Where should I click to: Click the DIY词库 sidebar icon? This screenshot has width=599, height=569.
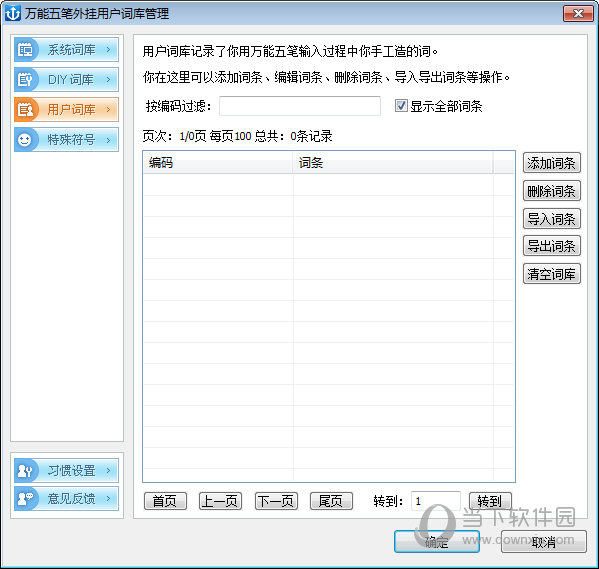point(25,79)
